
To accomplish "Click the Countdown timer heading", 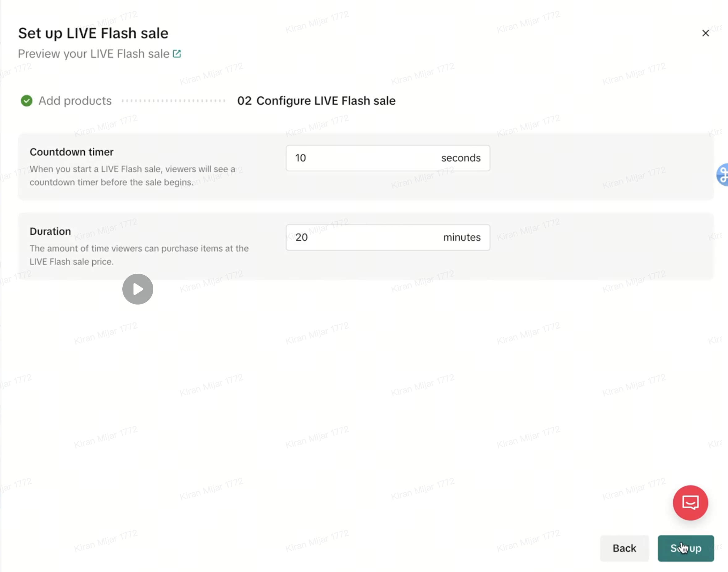I will [71, 152].
